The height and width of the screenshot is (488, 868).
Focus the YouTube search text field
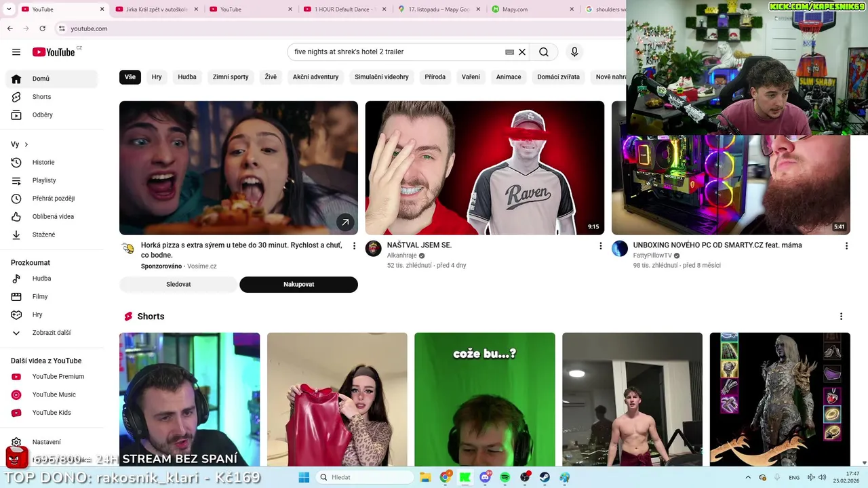click(x=397, y=52)
